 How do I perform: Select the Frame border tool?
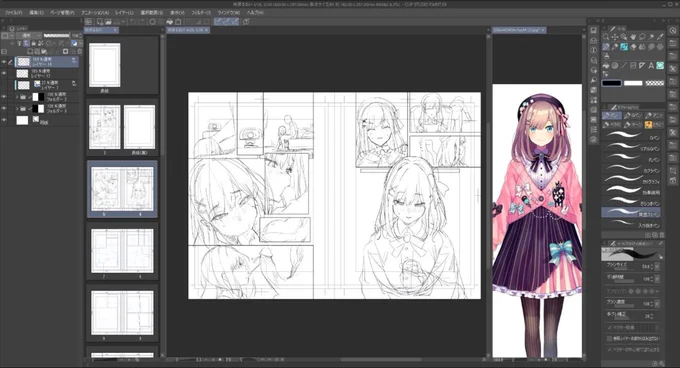tap(633, 65)
